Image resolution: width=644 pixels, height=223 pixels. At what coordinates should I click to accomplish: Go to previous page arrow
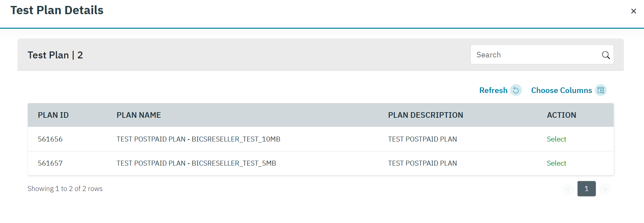point(568,189)
